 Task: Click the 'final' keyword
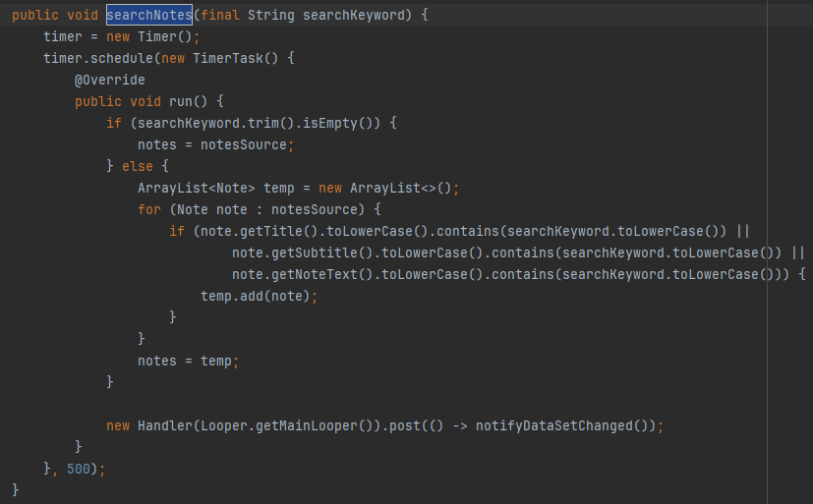point(220,15)
